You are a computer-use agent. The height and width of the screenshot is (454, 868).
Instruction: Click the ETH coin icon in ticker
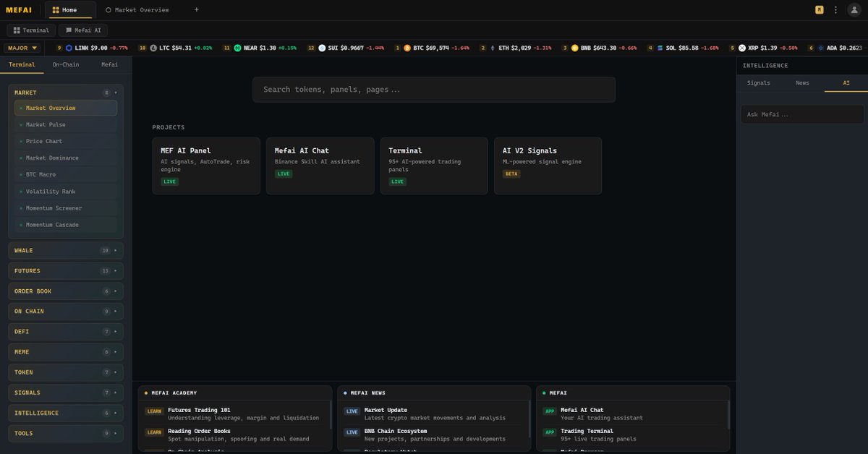[x=493, y=48]
